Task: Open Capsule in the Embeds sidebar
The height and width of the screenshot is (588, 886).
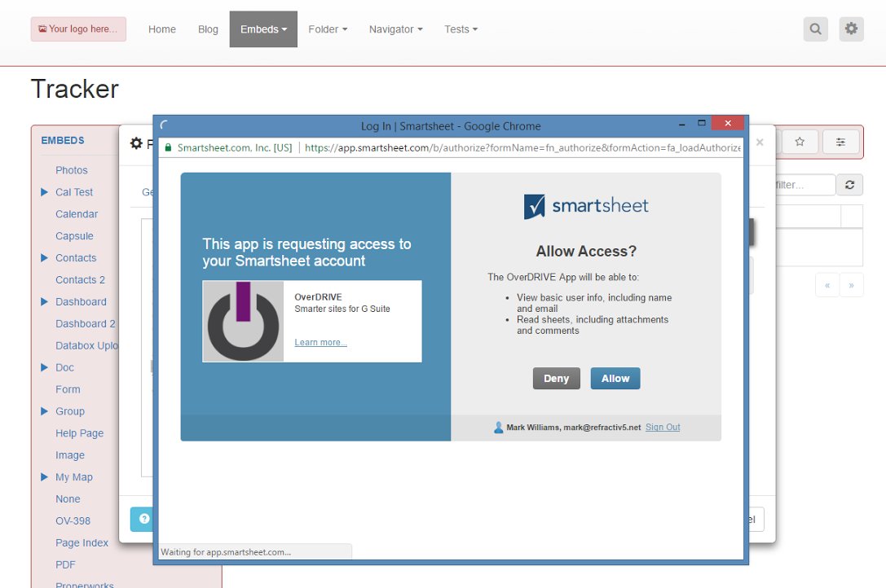Action: point(74,236)
